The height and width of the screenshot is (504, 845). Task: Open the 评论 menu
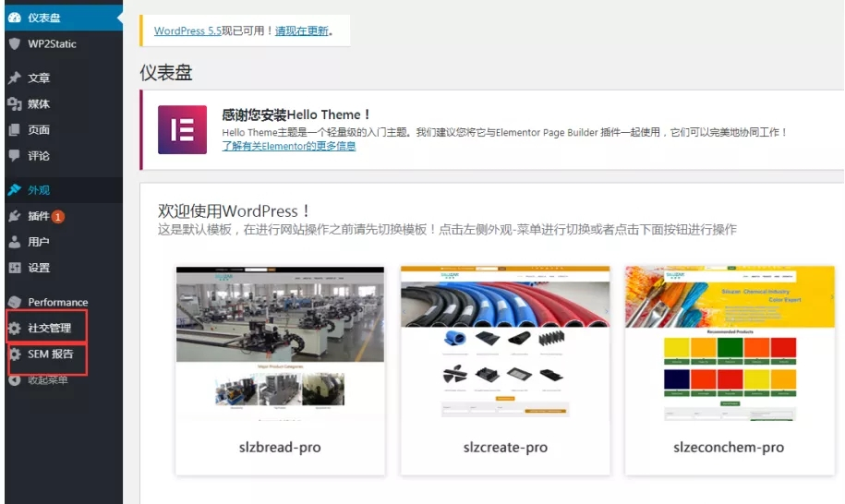[x=64, y=156]
